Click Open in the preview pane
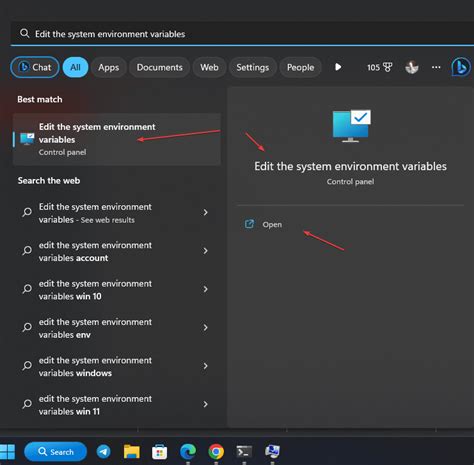 [272, 224]
